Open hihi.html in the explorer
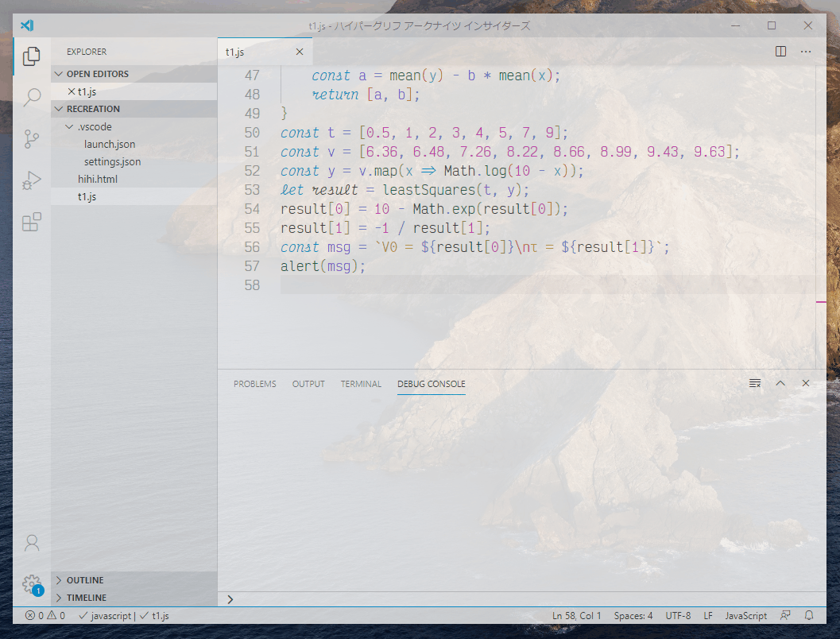Viewport: 840px width, 639px height. tap(134, 179)
